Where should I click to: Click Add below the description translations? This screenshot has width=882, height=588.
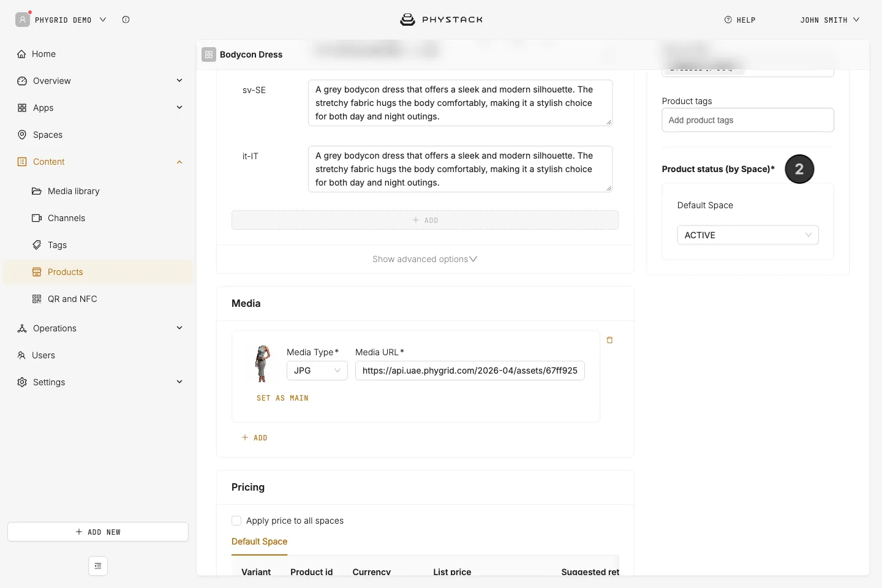pos(425,220)
